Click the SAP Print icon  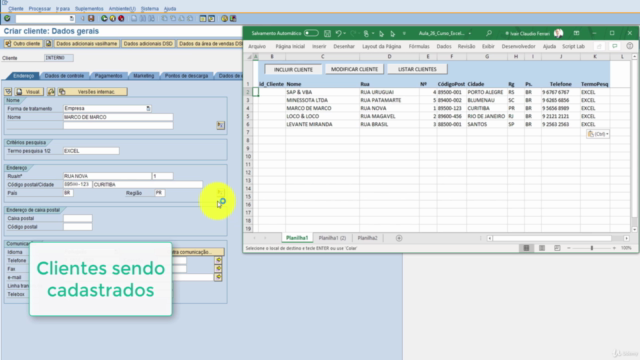(134, 18)
